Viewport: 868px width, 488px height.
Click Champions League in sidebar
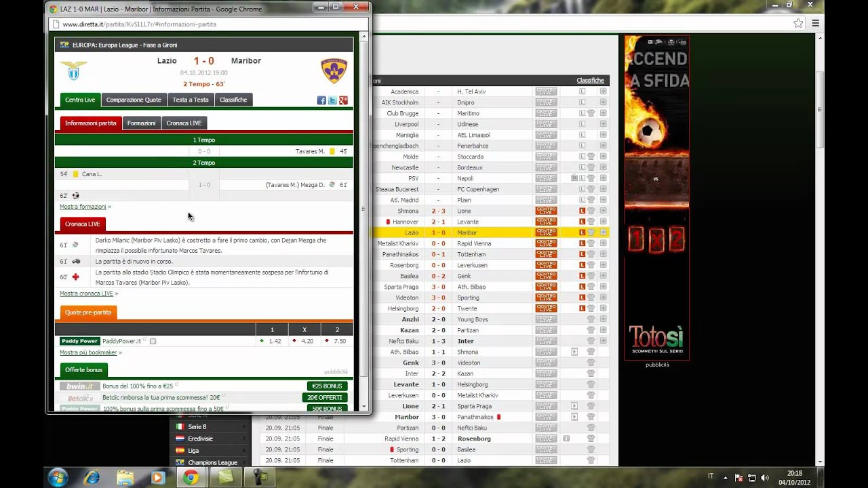[212, 462]
